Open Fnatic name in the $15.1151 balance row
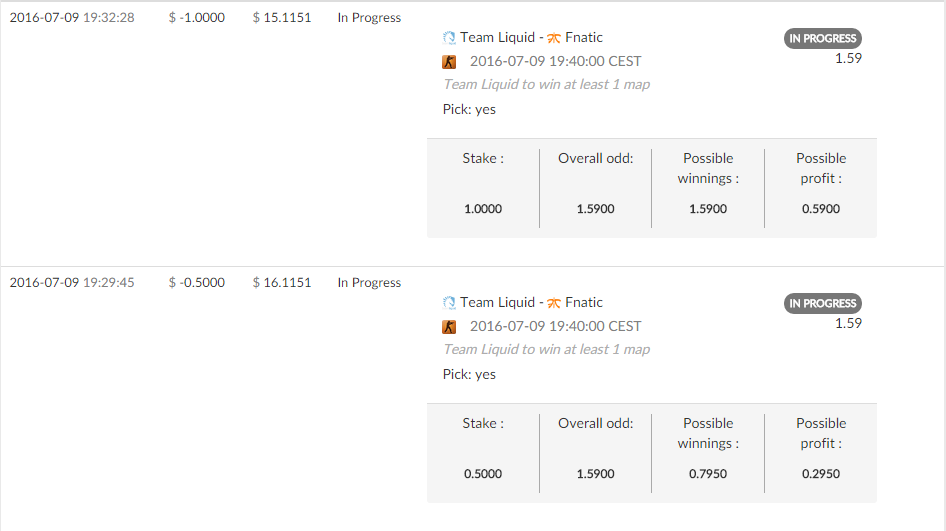Screen dimensions: 946x531 [584, 38]
